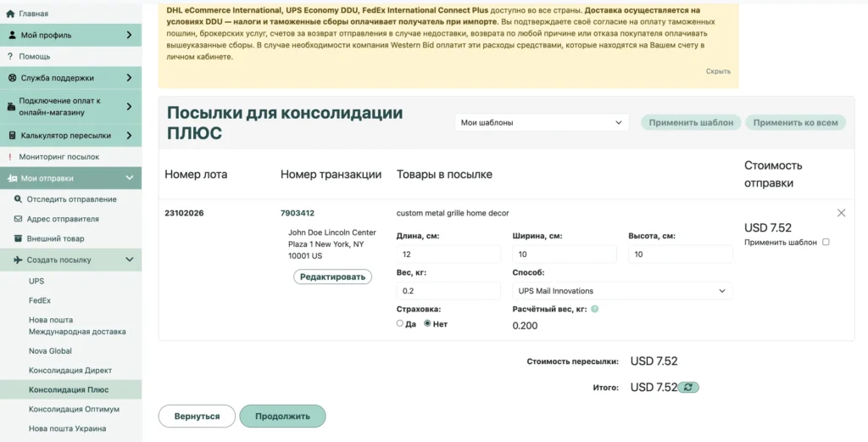Expand Подключение оплат к онлайн-магазину chevron
868x442 pixels.
(x=129, y=106)
